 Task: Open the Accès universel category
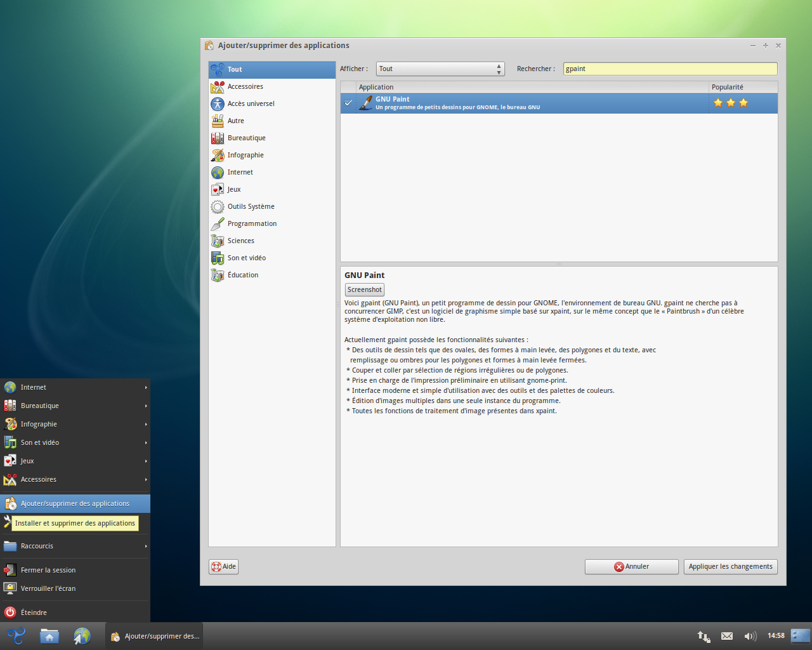click(251, 104)
